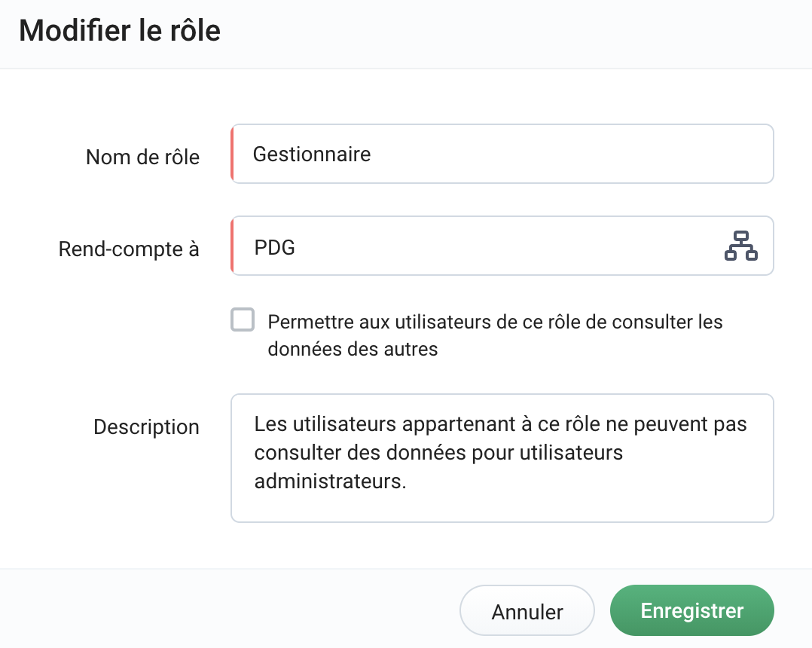The width and height of the screenshot is (812, 648).
Task: Click the red required marker on Nom de rôle
Action: [x=232, y=154]
